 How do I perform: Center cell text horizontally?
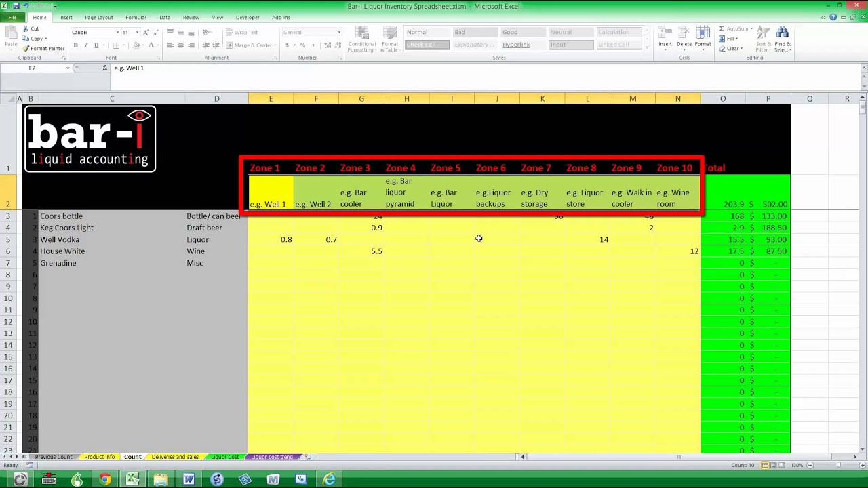click(181, 45)
